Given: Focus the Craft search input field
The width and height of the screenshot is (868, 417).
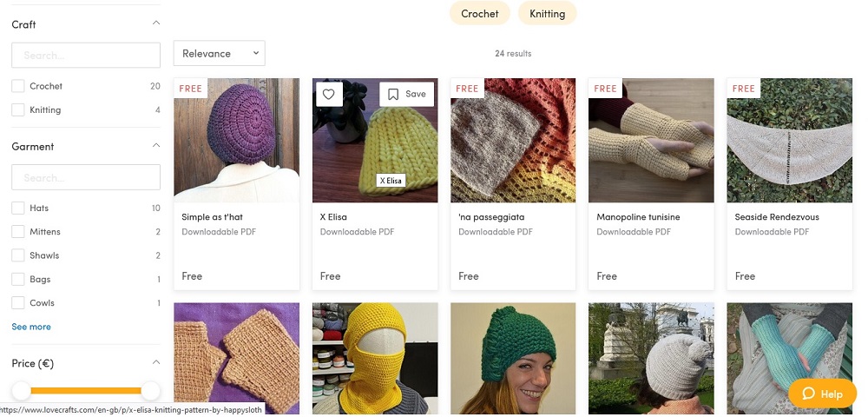Looking at the screenshot, I should (x=86, y=56).
